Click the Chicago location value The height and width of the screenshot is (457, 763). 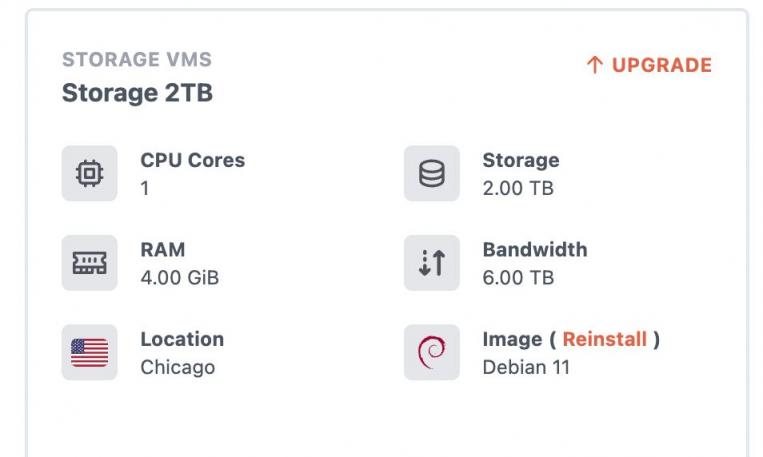177,367
